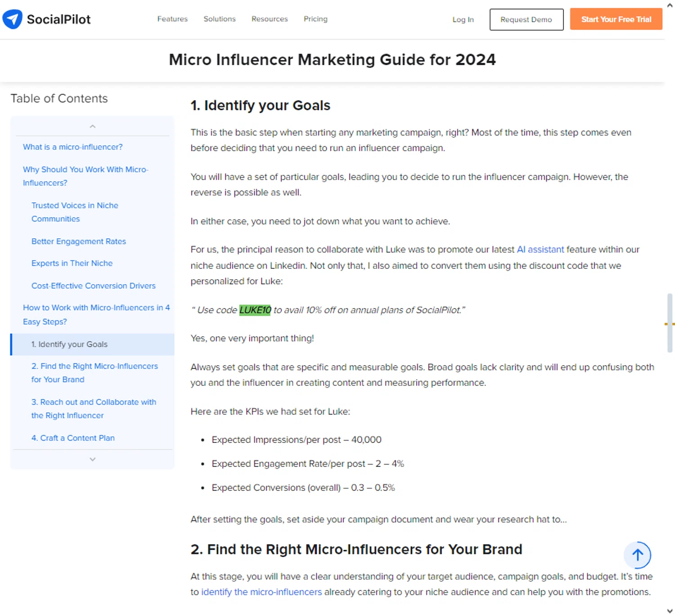Click the page scrollbar up arrow

click(x=670, y=5)
